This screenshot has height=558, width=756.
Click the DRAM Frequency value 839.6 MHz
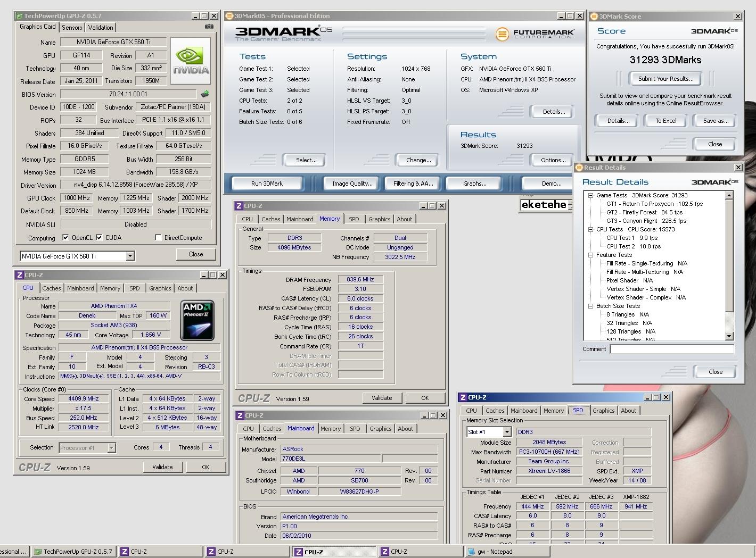click(x=360, y=280)
